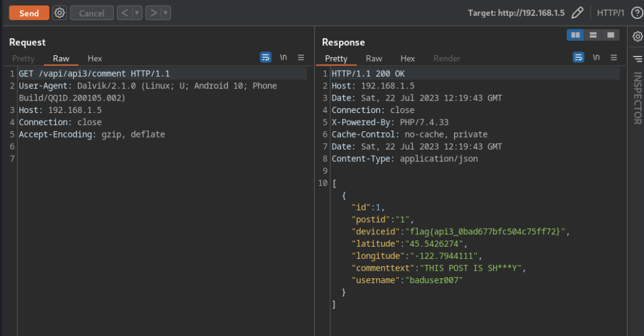Screen dimensions: 644x336
Task: Toggle word wrap in Response panel
Action: [x=579, y=57]
